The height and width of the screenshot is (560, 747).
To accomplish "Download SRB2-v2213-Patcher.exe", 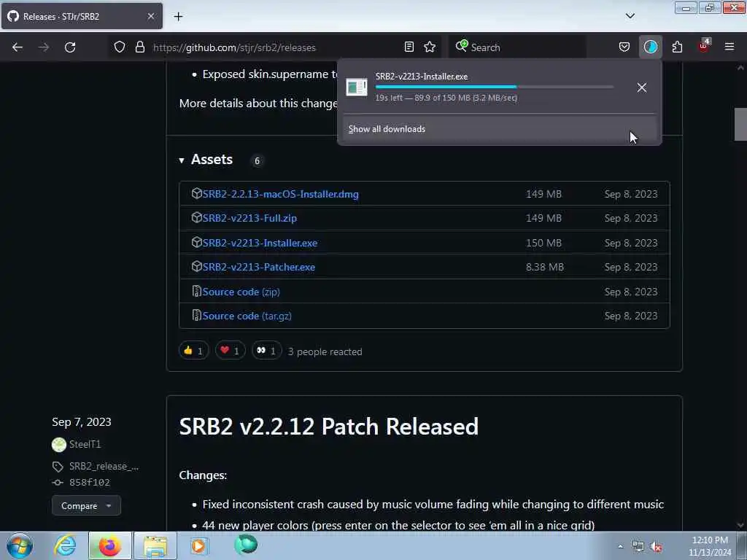I will tap(259, 267).
